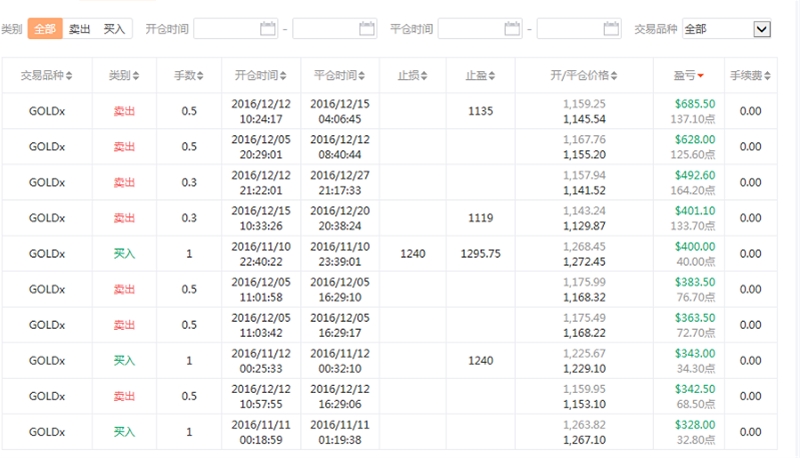Select the $492.60 profit value
This screenshot has height=458, width=800.
pyautogui.click(x=695, y=175)
